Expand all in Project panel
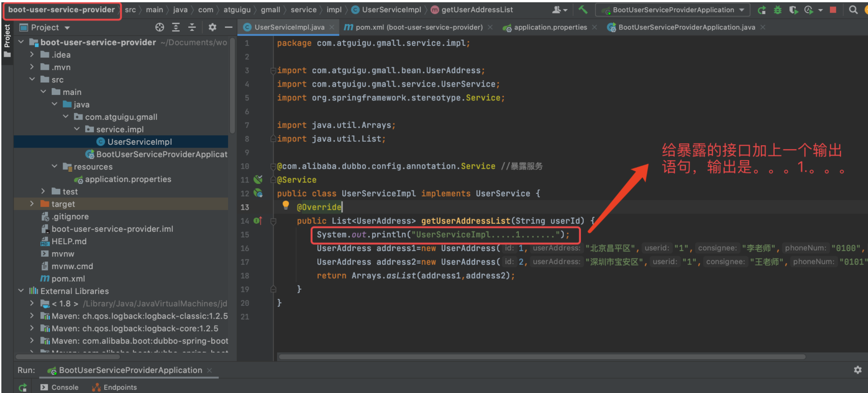This screenshot has width=868, height=393. pyautogui.click(x=176, y=27)
